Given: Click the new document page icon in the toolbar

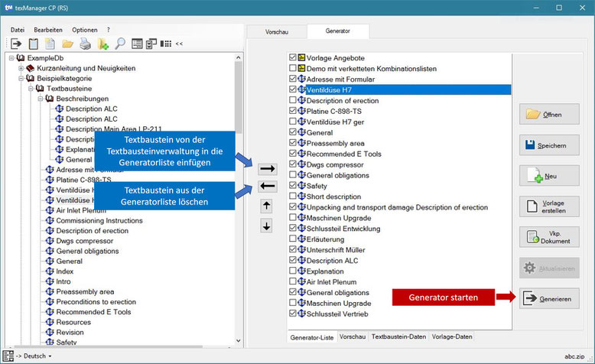Looking at the screenshot, I should pos(50,44).
